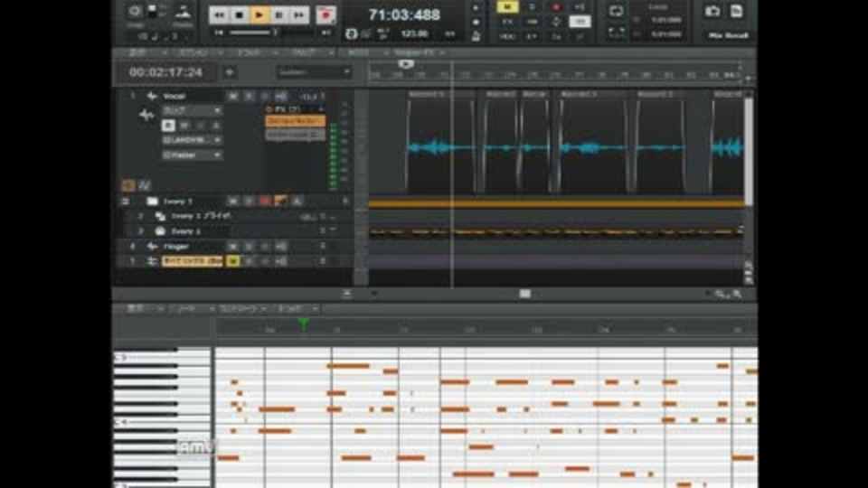Solo the Vocal track
This screenshot has height=488, width=868.
click(249, 97)
